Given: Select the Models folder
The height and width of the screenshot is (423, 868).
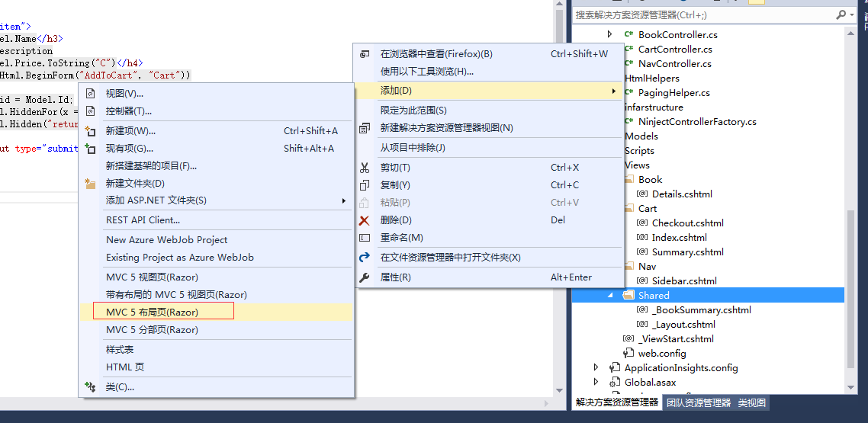Looking at the screenshot, I should click(x=641, y=136).
